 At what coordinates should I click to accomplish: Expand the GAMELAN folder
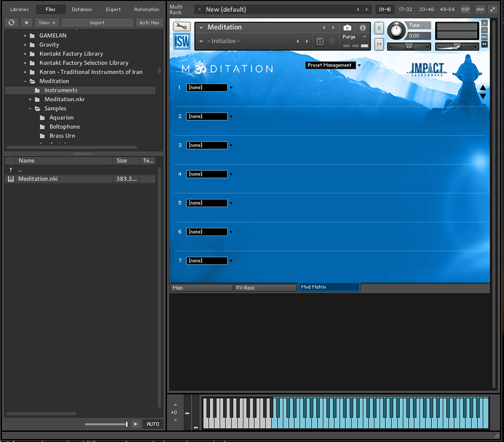click(25, 35)
